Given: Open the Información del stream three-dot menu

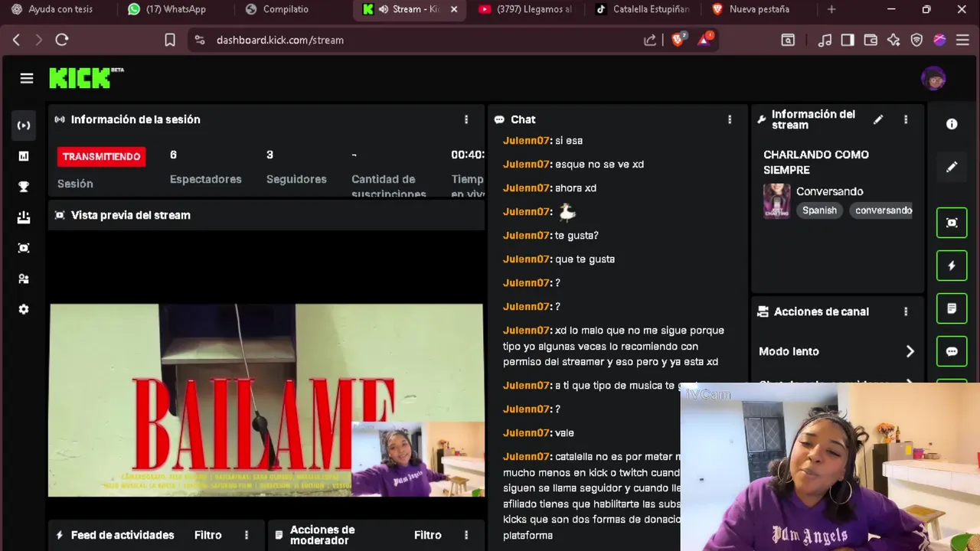Looking at the screenshot, I should pyautogui.click(x=906, y=119).
